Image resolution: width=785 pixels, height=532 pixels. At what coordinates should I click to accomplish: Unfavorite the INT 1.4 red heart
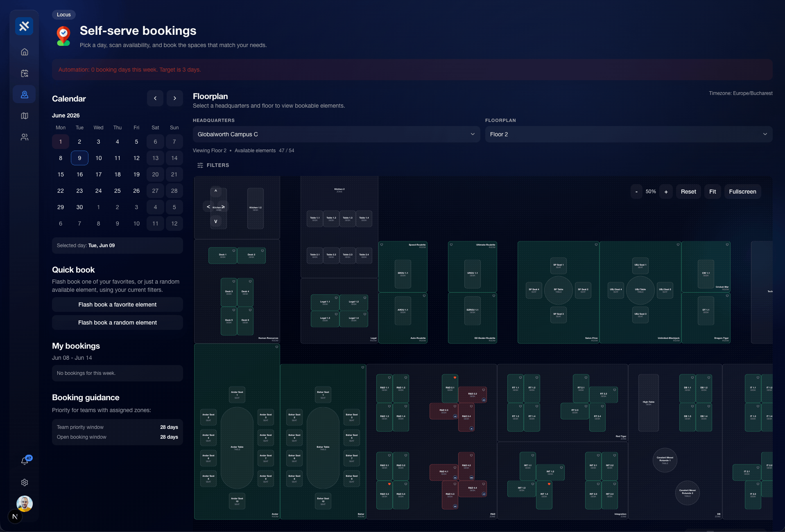[x=549, y=484]
